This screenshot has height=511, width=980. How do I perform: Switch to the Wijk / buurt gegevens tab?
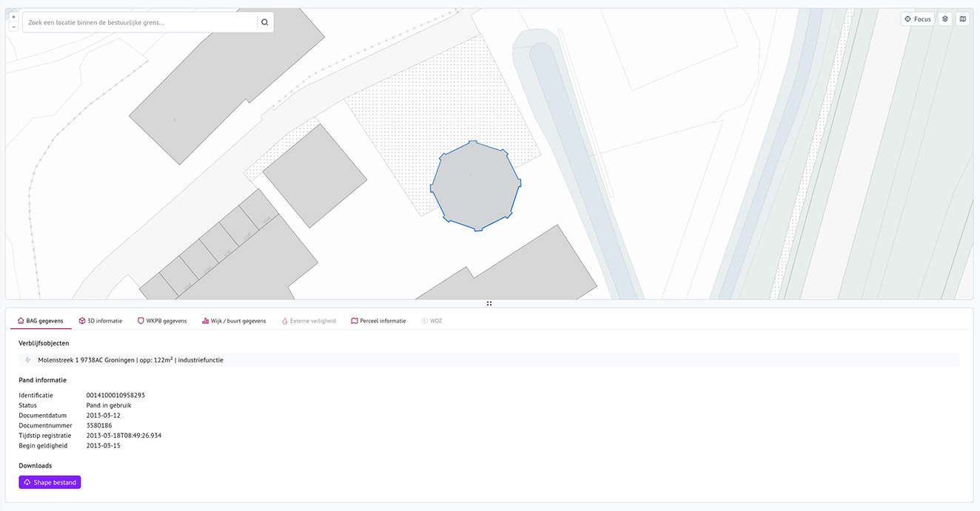point(234,320)
